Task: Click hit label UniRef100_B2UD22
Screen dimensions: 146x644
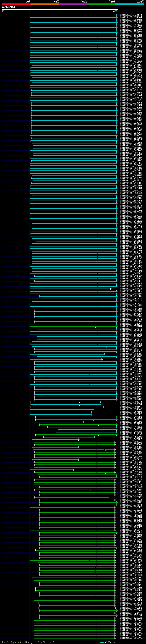Action: tap(131, 618)
